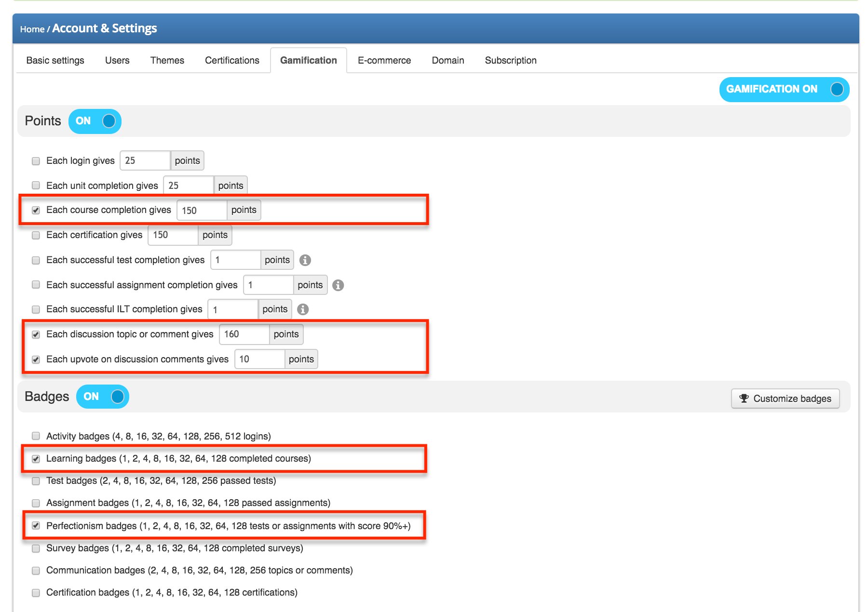Click certification points input field
Image resolution: width=868 pixels, height=612 pixels.
[x=173, y=235]
